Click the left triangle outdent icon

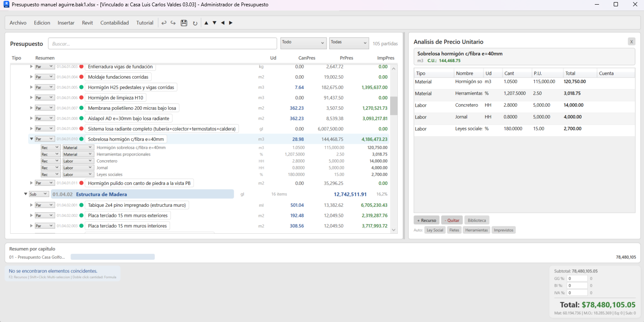pyautogui.click(x=222, y=23)
